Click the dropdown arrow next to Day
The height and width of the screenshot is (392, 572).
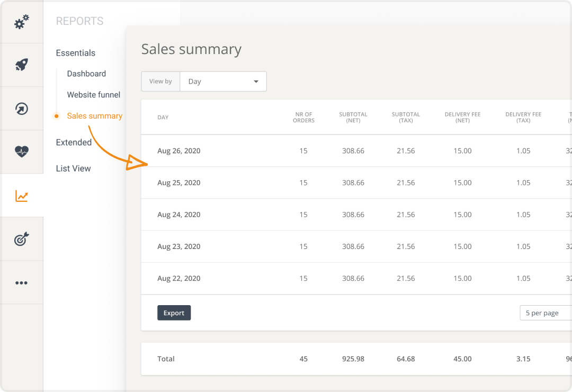(x=256, y=82)
